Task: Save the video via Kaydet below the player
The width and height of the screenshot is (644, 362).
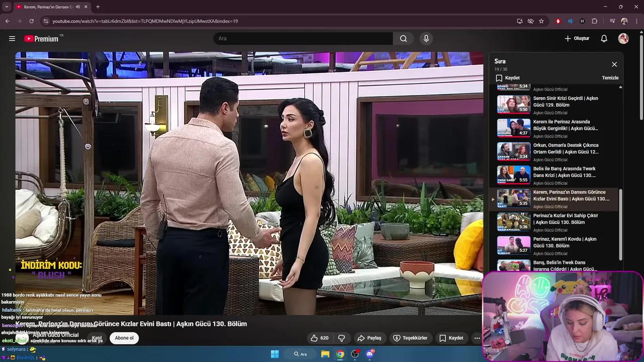Action: pos(451,338)
